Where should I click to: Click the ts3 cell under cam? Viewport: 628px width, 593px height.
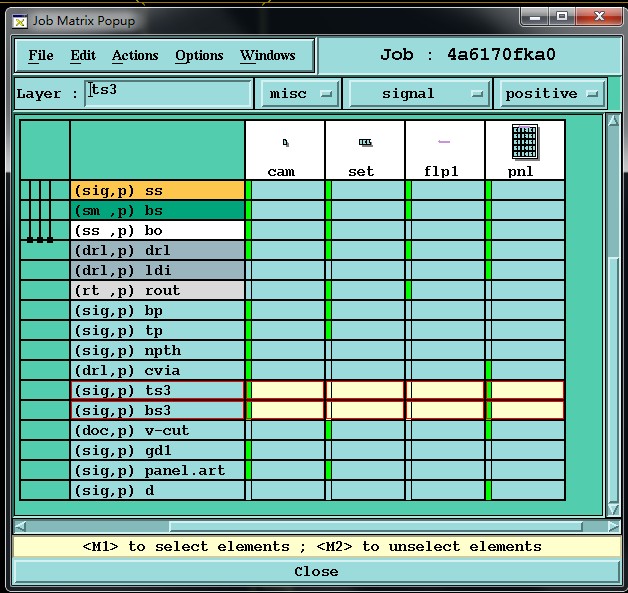click(x=285, y=390)
